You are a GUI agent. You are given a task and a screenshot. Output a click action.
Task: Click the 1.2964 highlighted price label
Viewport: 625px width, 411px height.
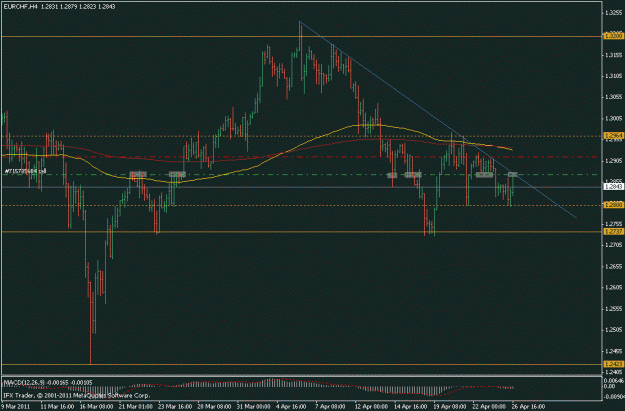pos(613,136)
